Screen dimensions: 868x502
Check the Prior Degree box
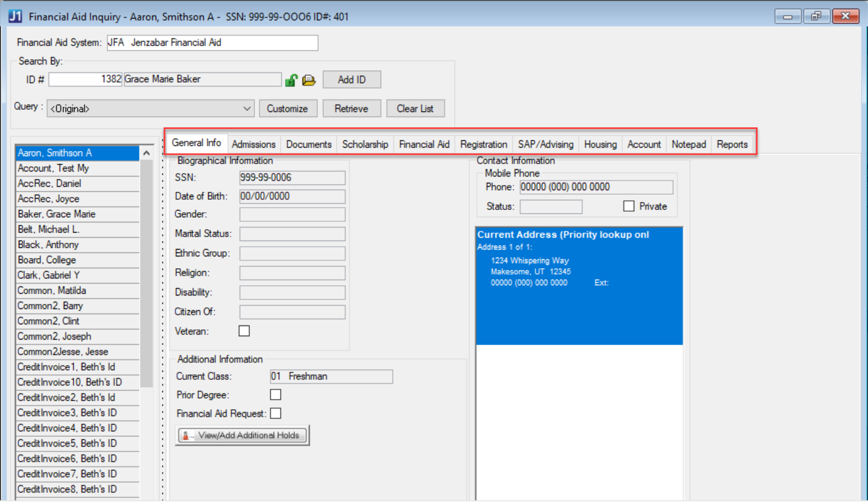tap(276, 395)
